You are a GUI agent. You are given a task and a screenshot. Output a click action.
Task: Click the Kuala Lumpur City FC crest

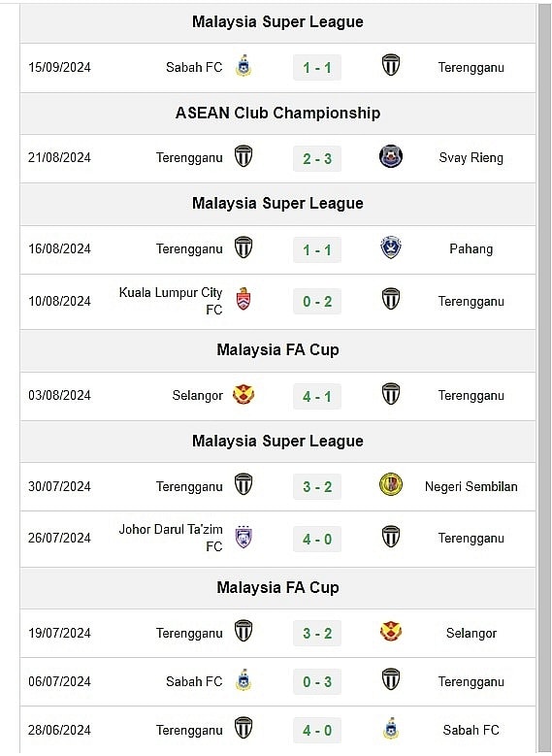click(244, 299)
